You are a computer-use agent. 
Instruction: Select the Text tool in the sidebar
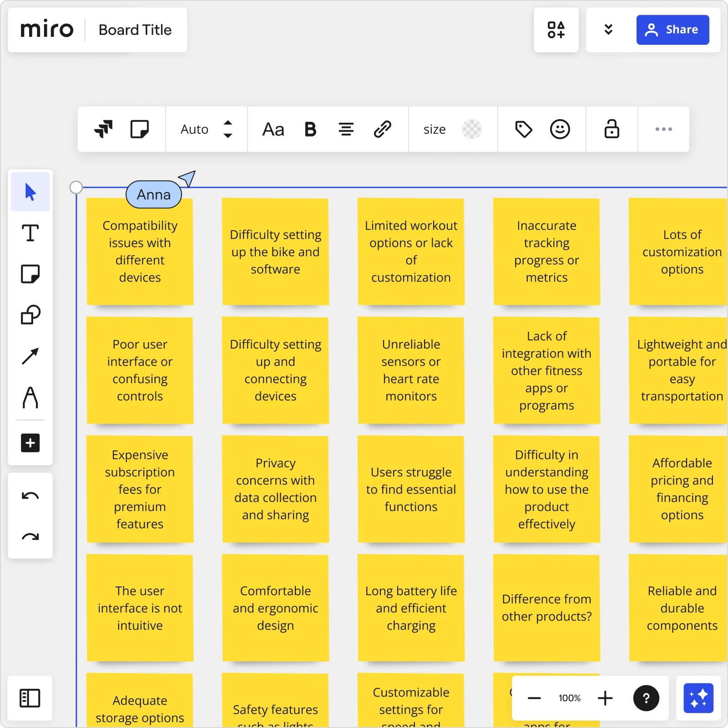pyautogui.click(x=30, y=233)
